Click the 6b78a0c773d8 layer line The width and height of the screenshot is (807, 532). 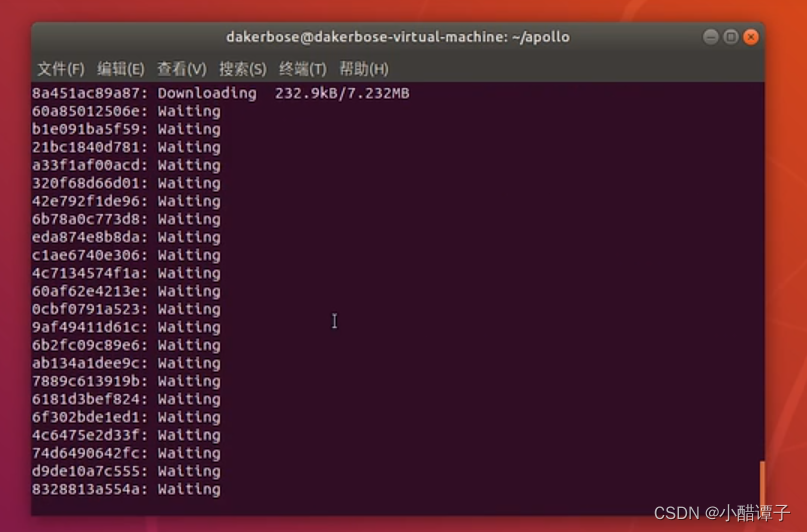pos(126,219)
